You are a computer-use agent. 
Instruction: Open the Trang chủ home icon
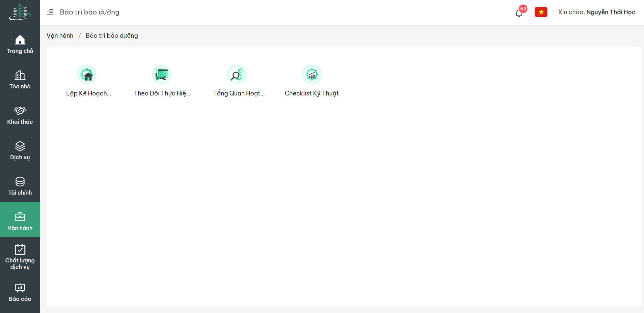20,40
